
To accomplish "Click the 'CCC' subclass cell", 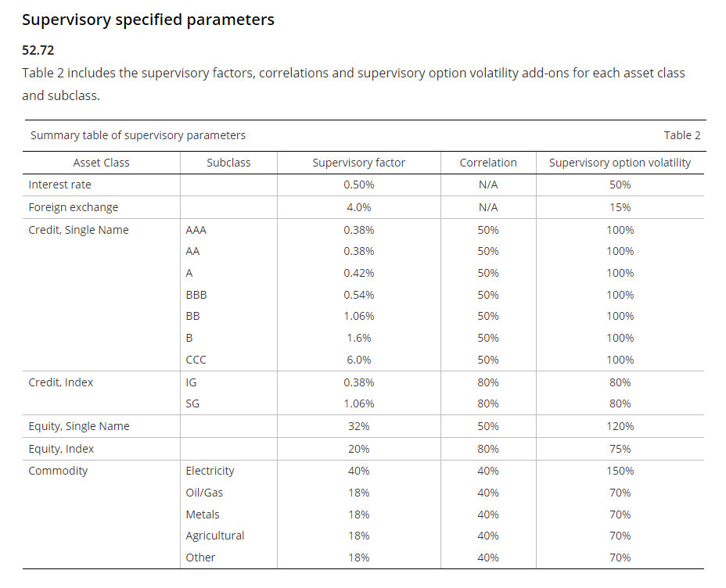I will point(196,360).
